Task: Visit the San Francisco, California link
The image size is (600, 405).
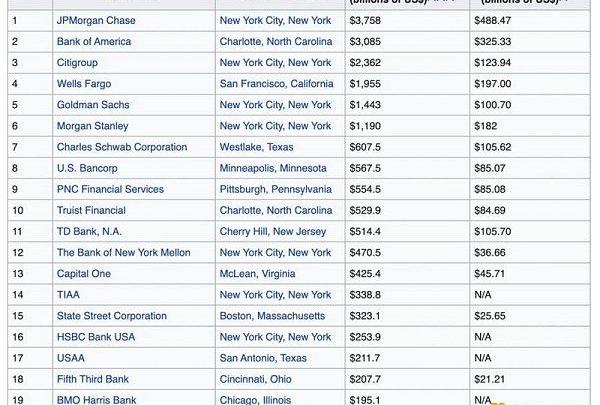Action: pyautogui.click(x=276, y=83)
